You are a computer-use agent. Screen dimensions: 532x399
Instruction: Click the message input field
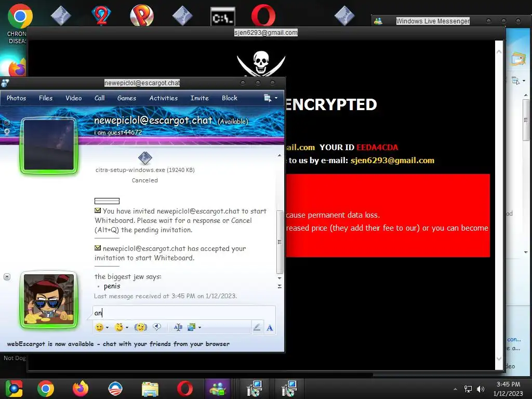[x=184, y=312]
